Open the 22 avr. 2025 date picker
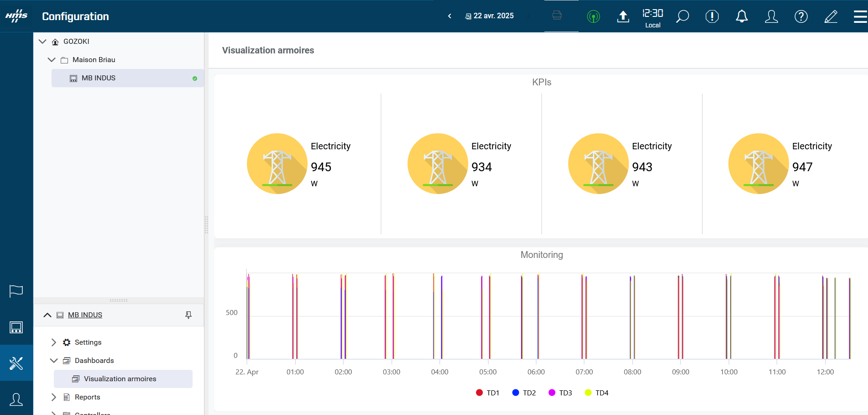868x415 pixels. [490, 16]
